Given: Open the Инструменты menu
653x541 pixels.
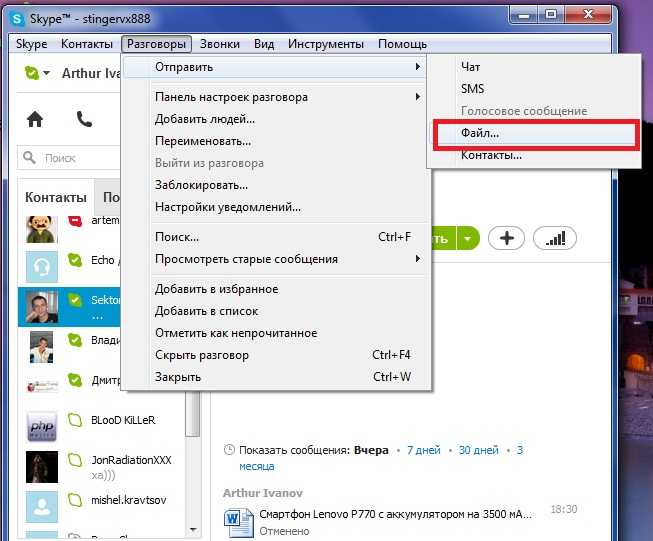Looking at the screenshot, I should [x=326, y=44].
